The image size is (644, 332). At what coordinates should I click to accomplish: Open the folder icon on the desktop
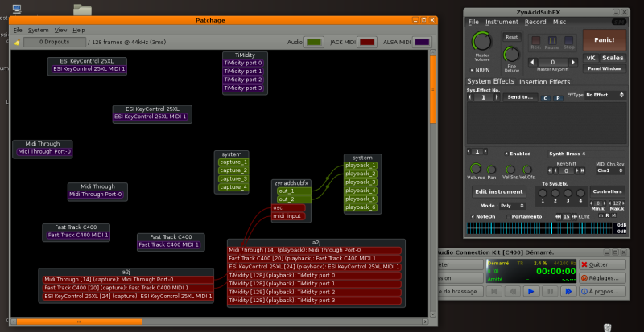point(81,10)
